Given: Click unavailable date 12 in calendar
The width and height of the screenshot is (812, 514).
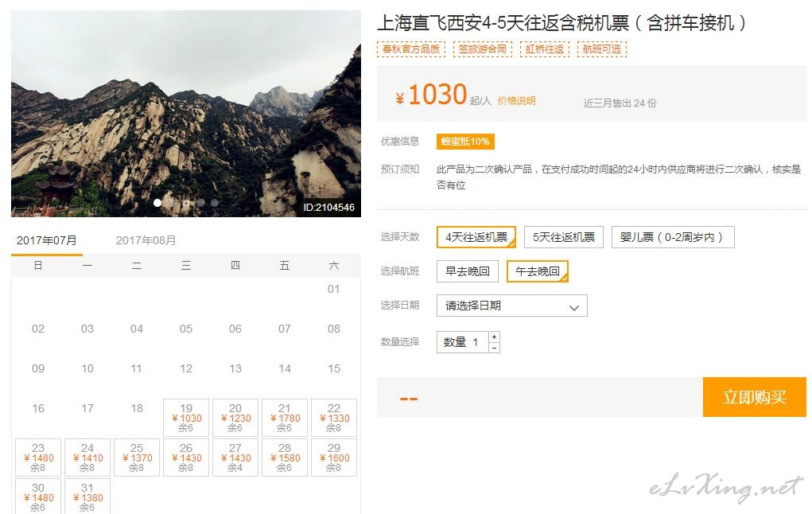Looking at the screenshot, I should coord(186,368).
